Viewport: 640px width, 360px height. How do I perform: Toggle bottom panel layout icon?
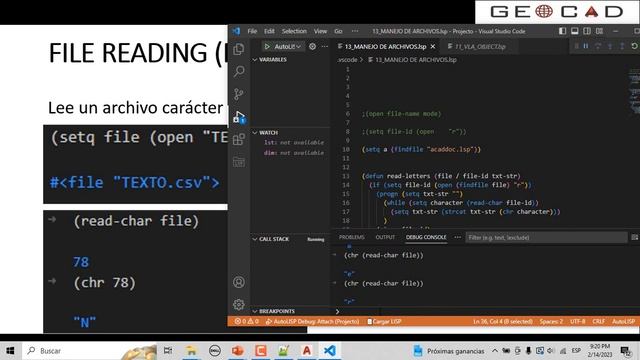(575, 31)
